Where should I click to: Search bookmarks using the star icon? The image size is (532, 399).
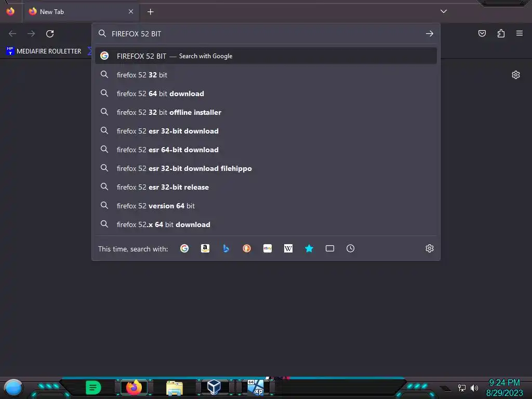click(309, 248)
